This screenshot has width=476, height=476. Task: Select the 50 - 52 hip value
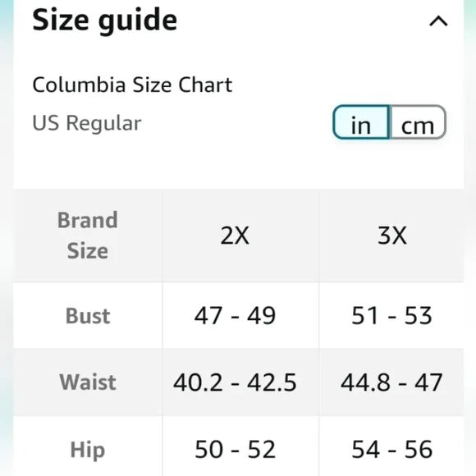(235, 449)
